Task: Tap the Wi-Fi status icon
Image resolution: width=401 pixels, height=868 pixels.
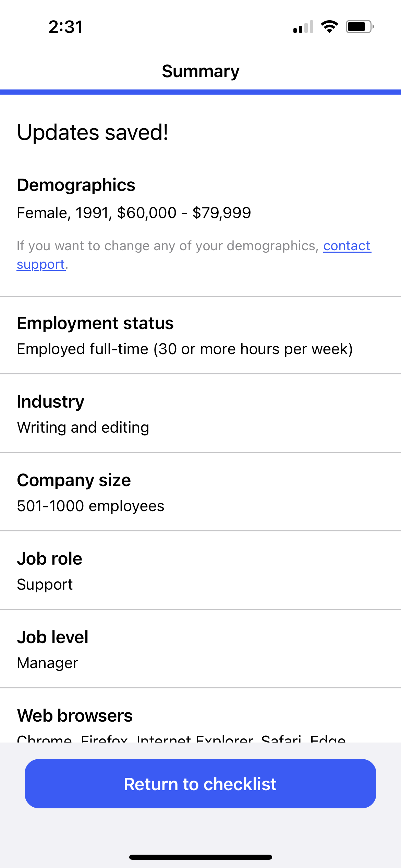Action: pyautogui.click(x=329, y=27)
